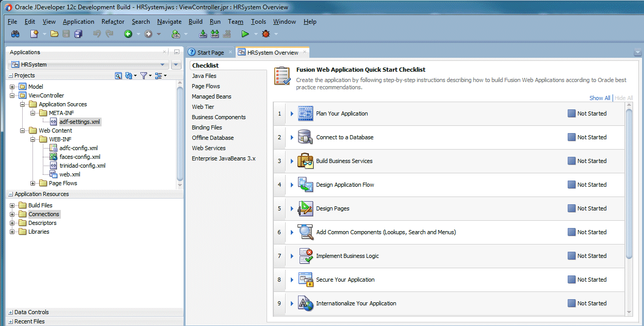
Task: Open the Refactor menu
Action: (x=113, y=22)
